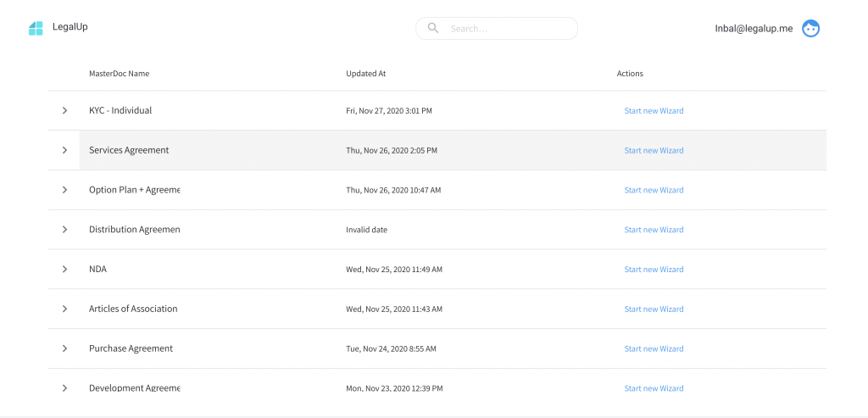
Task: Sort by the Updated At column header
Action: [x=366, y=74]
